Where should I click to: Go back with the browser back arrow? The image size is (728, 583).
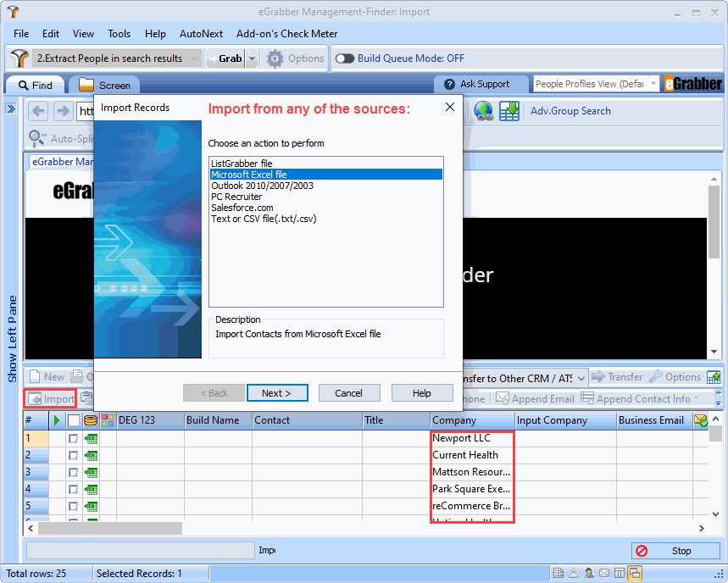tap(38, 111)
